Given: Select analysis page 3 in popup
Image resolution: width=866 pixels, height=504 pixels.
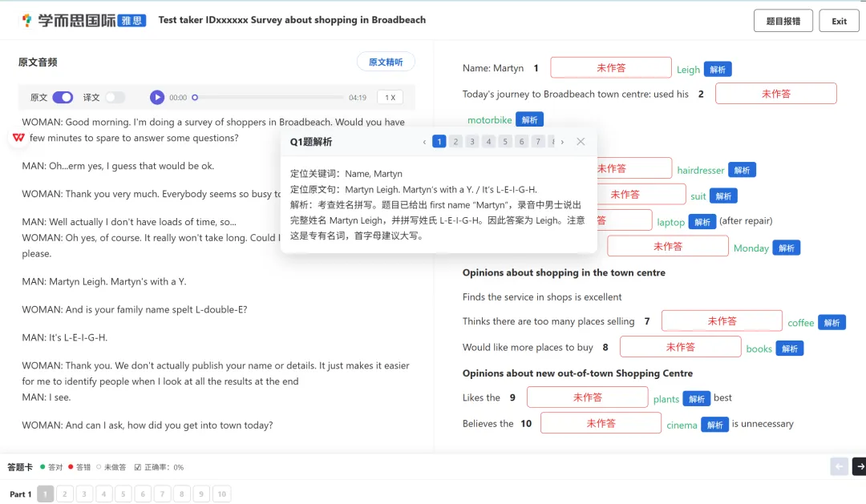Looking at the screenshot, I should (472, 141).
